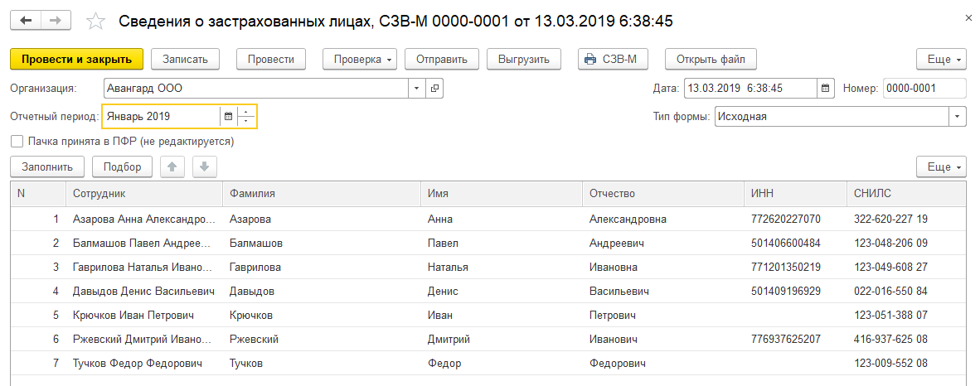
Task: Expand the Организация dropdown list
Action: (x=416, y=88)
